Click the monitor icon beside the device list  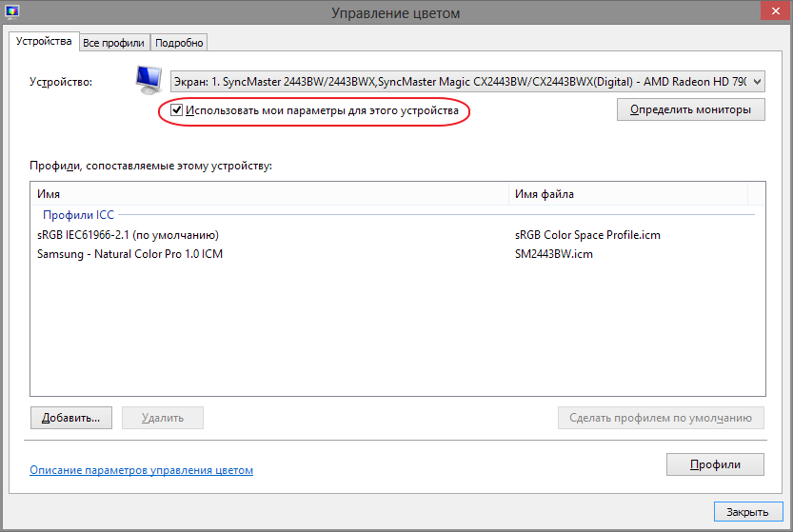(x=148, y=81)
